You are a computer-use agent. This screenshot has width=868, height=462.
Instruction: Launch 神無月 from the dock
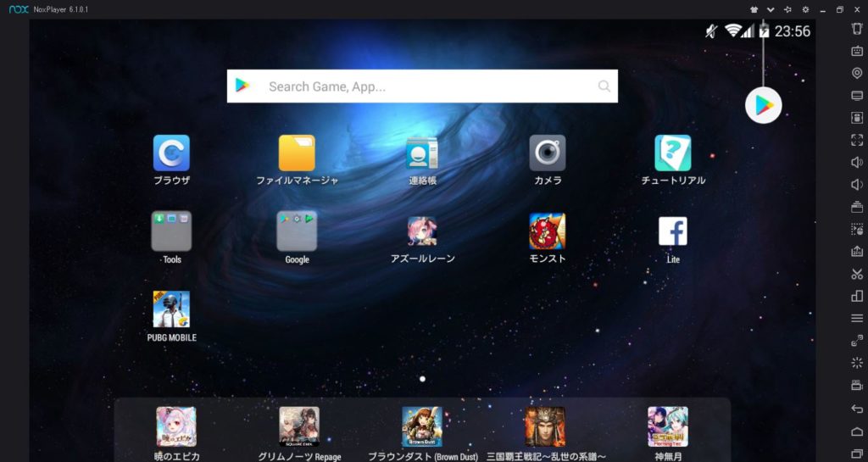coord(668,426)
